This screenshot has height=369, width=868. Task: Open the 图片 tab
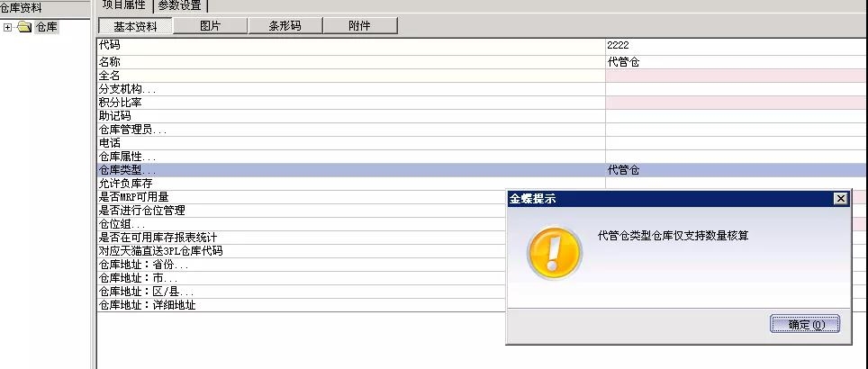[x=210, y=26]
